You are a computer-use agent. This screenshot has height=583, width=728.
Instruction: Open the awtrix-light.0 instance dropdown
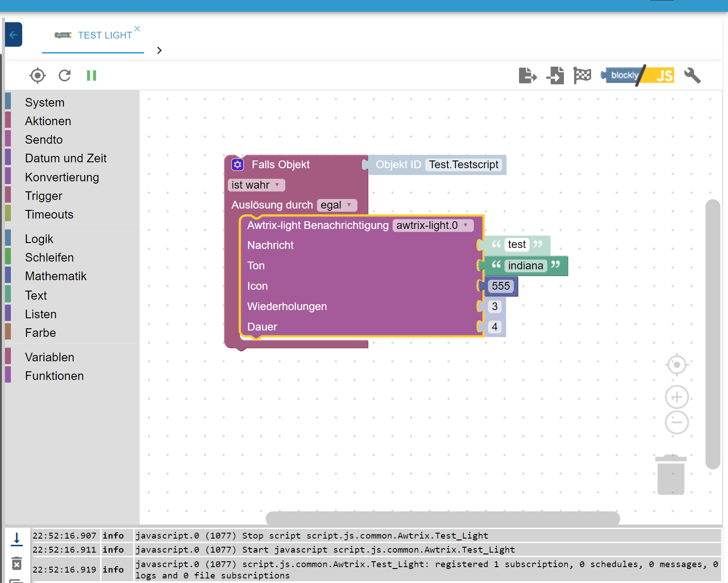point(433,225)
